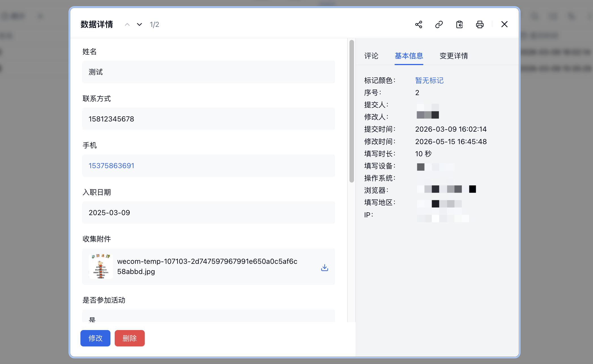593x364 pixels.
Task: Click the share icon in the header
Action: [x=419, y=25]
